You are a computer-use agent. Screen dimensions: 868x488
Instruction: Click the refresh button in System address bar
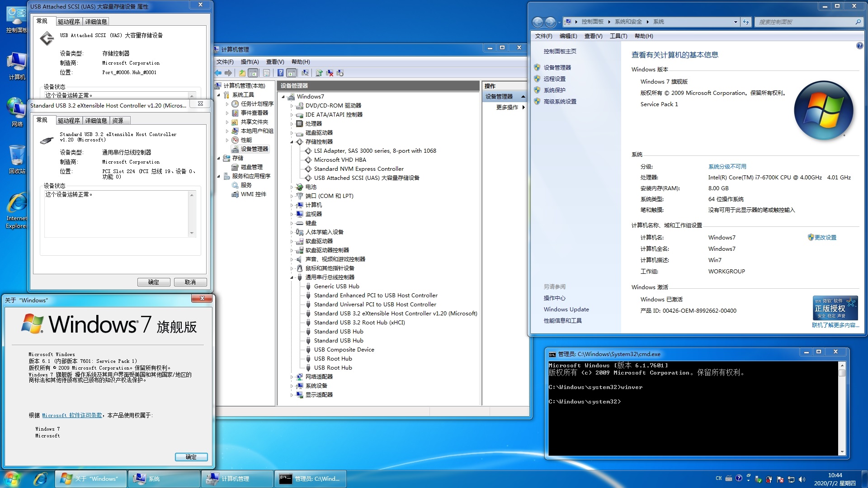(x=746, y=22)
